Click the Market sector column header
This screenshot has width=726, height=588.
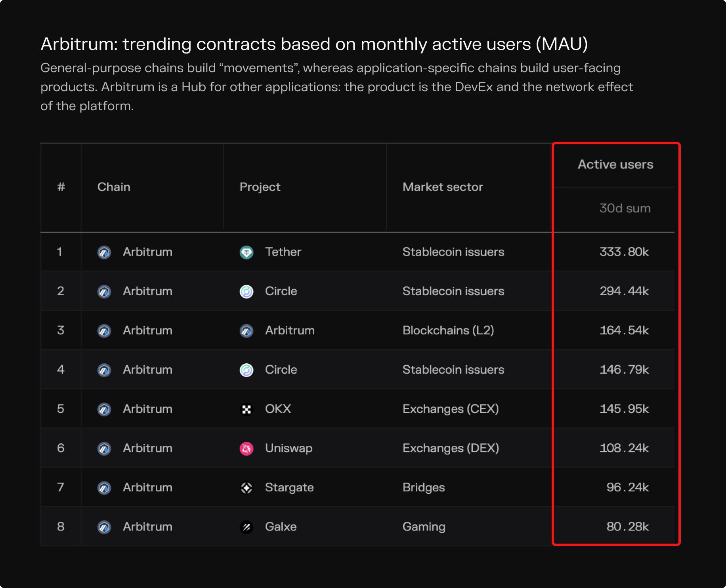click(443, 187)
